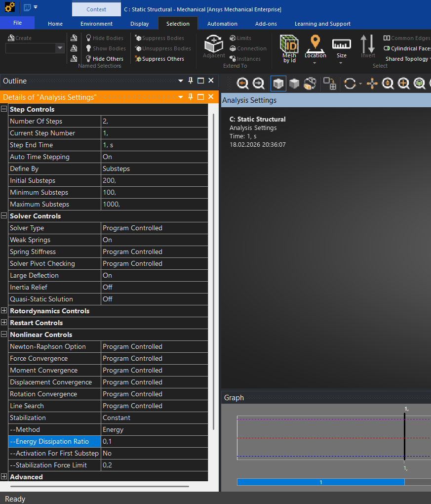Click the Rotate view icon

350,84
